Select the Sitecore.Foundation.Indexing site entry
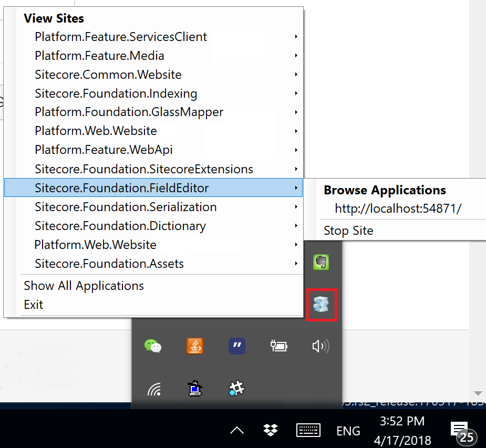 (116, 93)
